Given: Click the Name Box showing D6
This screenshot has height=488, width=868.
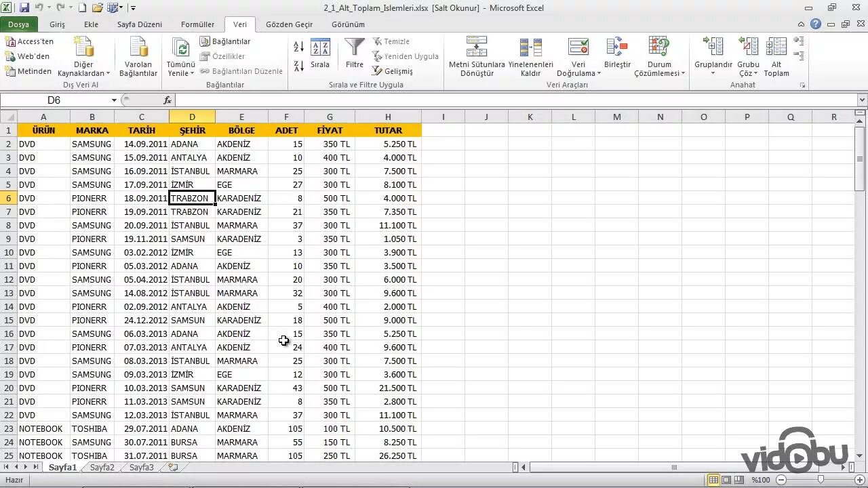Looking at the screenshot, I should coord(54,100).
